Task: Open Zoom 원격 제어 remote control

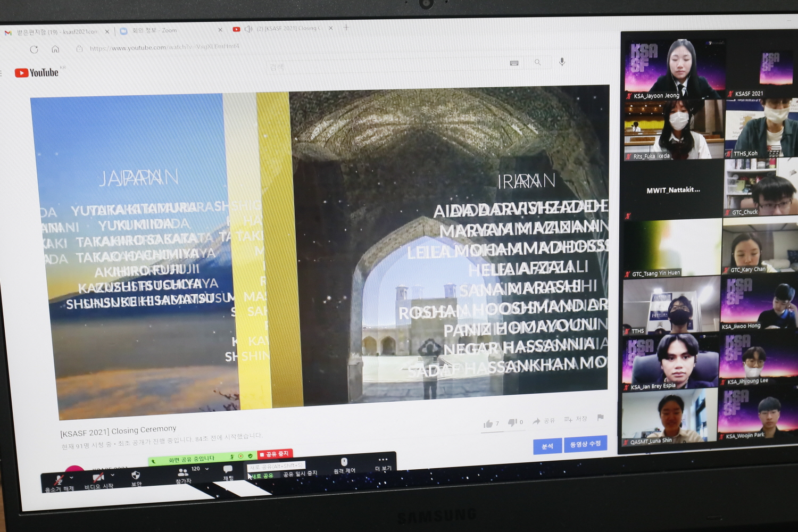Action: (344, 465)
